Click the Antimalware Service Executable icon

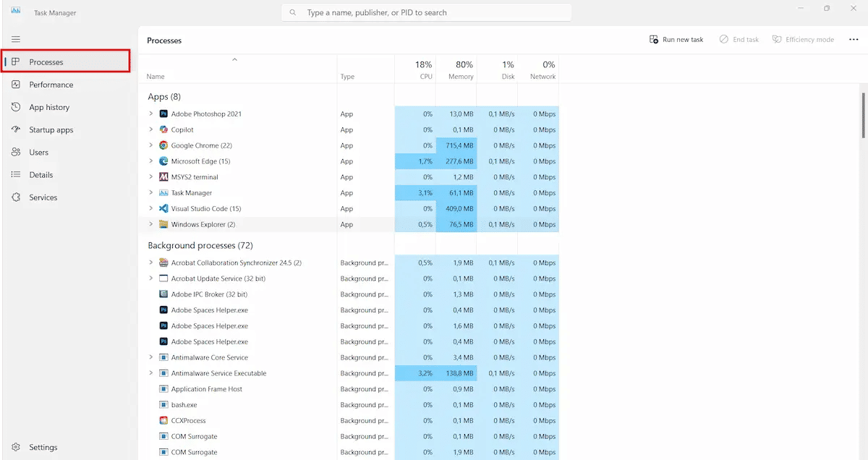point(163,373)
